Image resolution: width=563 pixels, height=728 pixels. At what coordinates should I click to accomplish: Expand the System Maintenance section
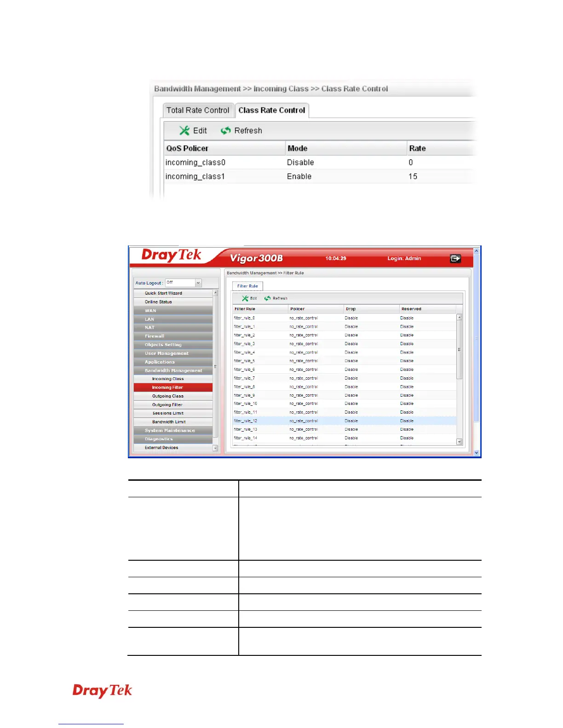(173, 431)
